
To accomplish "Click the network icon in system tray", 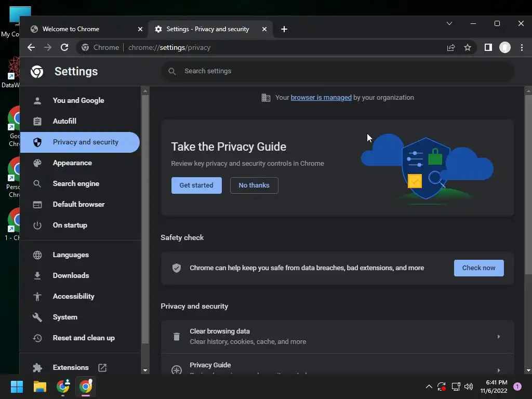I will point(456,387).
